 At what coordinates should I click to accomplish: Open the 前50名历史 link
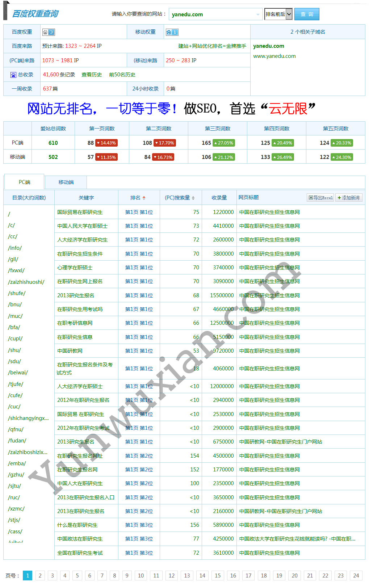(122, 75)
